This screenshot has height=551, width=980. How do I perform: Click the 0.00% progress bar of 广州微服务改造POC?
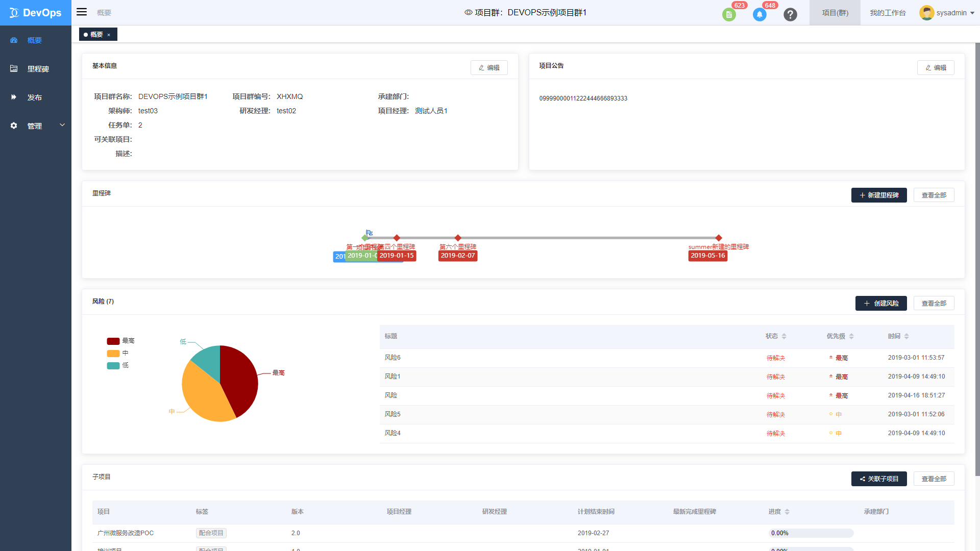[811, 533]
